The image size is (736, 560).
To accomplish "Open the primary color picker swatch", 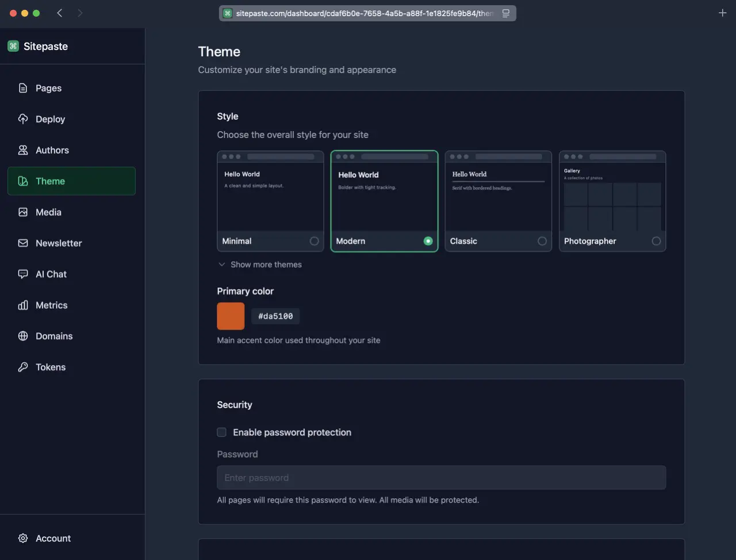I will (231, 316).
